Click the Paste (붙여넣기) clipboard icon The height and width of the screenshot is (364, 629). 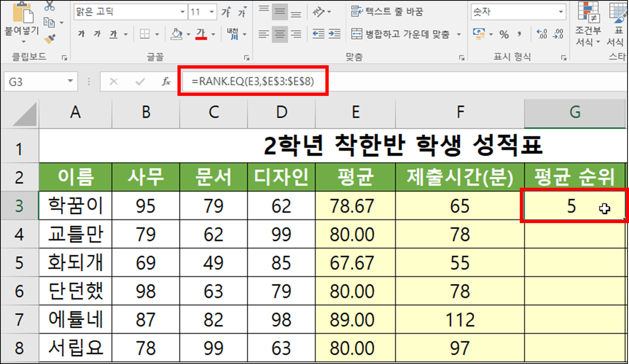coord(23,12)
